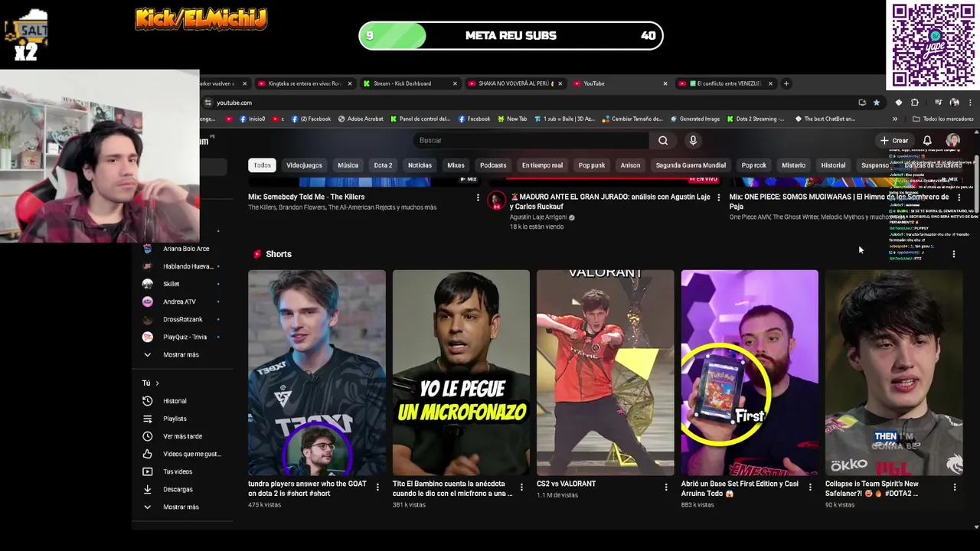Open the browser extensions puzzle icon
The height and width of the screenshot is (551, 980).
point(915,103)
